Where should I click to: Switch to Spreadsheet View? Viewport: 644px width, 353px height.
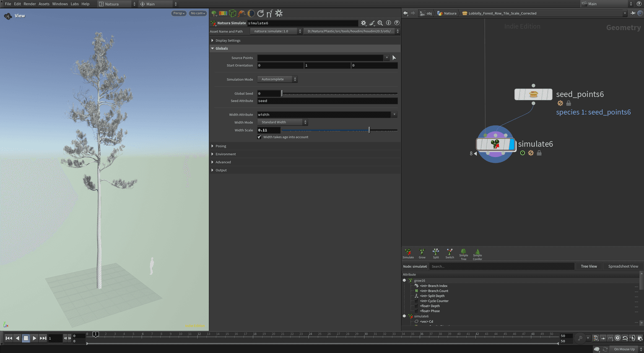(x=623, y=266)
